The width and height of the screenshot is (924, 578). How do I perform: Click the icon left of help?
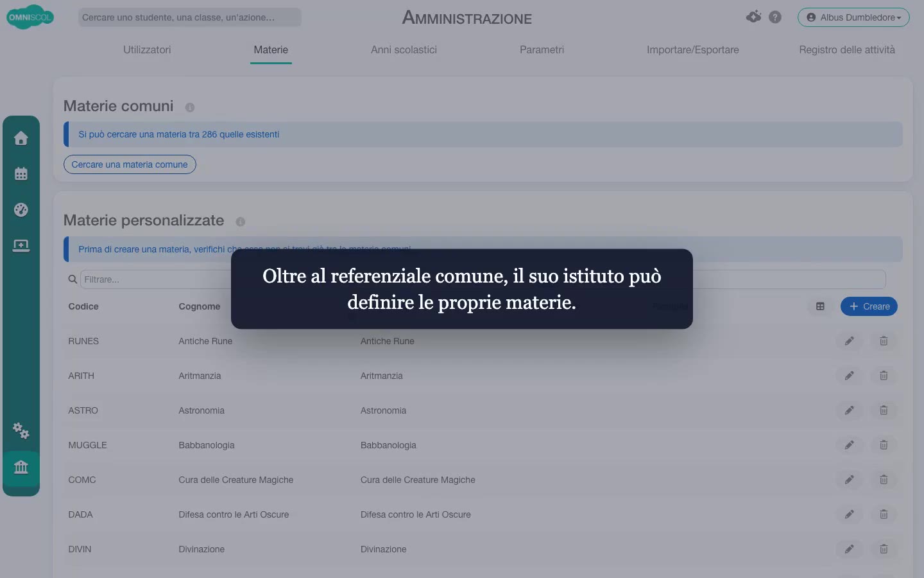coord(754,17)
